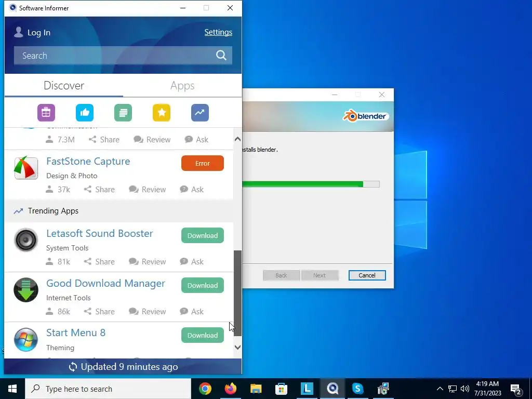The width and height of the screenshot is (532, 399).
Task: Cancel the blender installation
Action: point(367,275)
